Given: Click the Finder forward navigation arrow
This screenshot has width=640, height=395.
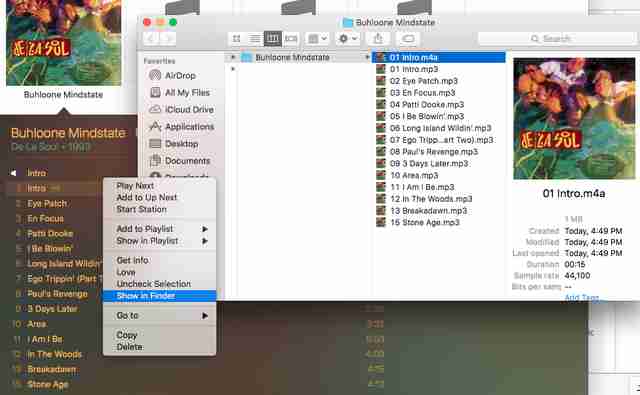Looking at the screenshot, I should (x=168, y=39).
